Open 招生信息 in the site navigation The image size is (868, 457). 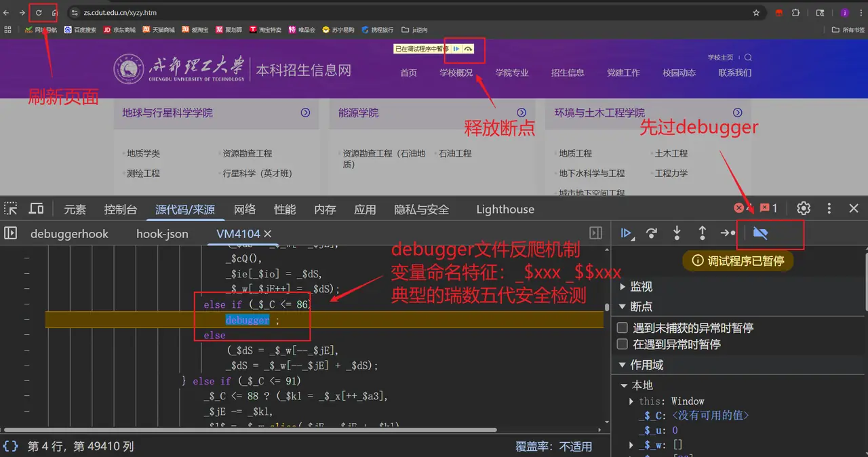568,73
